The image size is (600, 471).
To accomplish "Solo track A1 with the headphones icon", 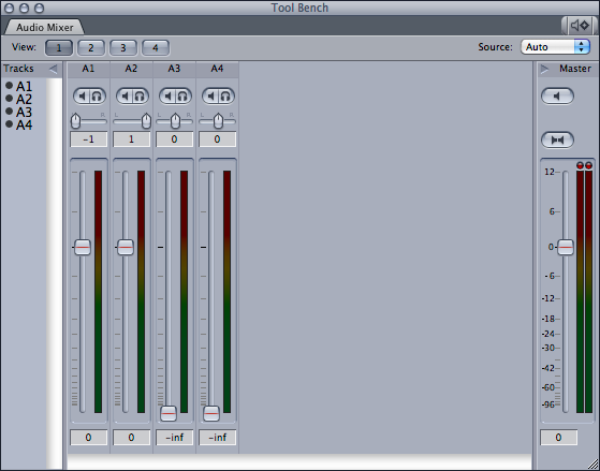I will pos(97,96).
